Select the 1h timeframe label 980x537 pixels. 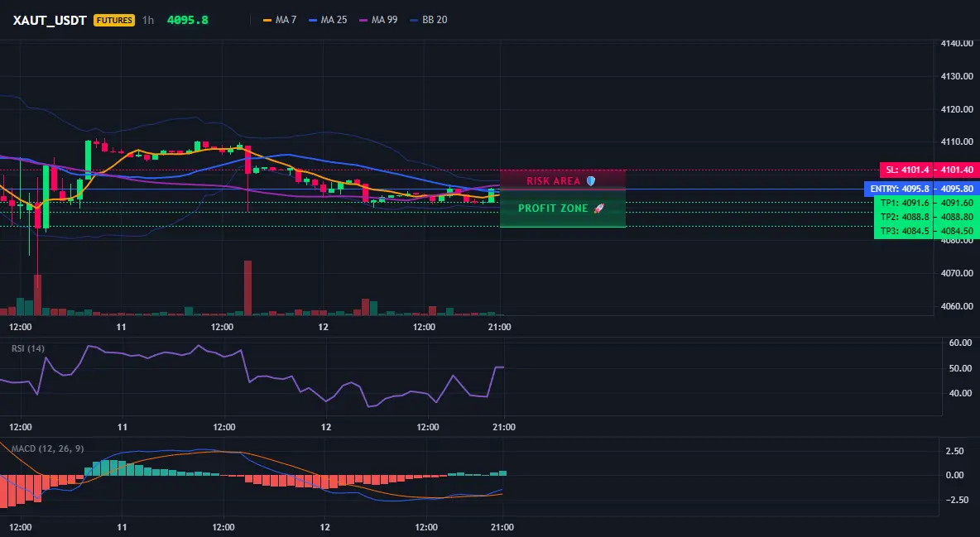tap(148, 20)
